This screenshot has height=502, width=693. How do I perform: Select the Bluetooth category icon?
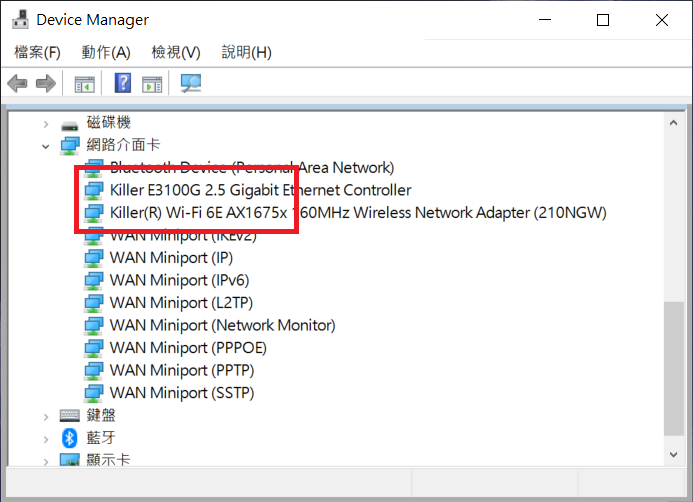(70, 437)
